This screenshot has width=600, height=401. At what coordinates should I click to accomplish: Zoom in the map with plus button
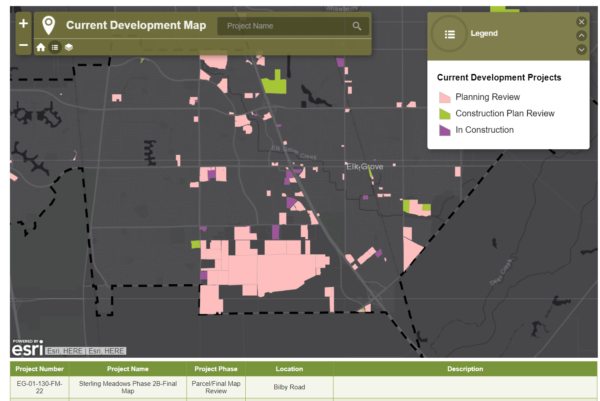click(x=23, y=24)
